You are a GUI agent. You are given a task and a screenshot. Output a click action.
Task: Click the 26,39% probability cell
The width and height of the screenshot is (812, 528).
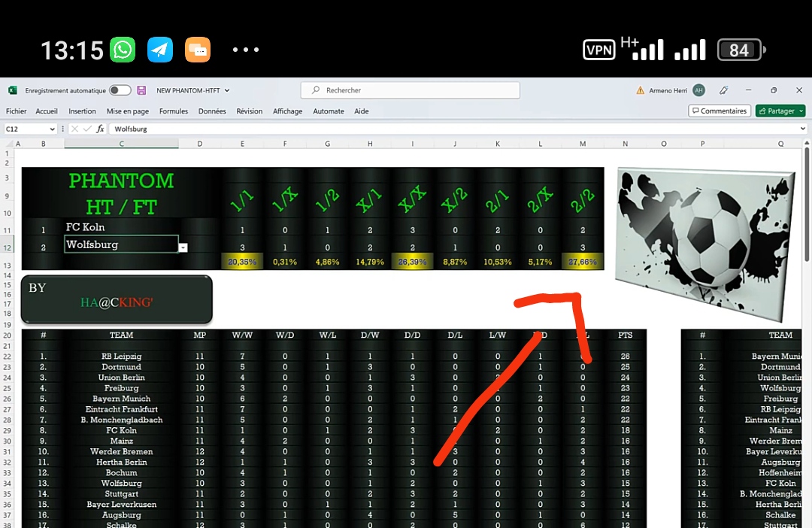coord(412,262)
